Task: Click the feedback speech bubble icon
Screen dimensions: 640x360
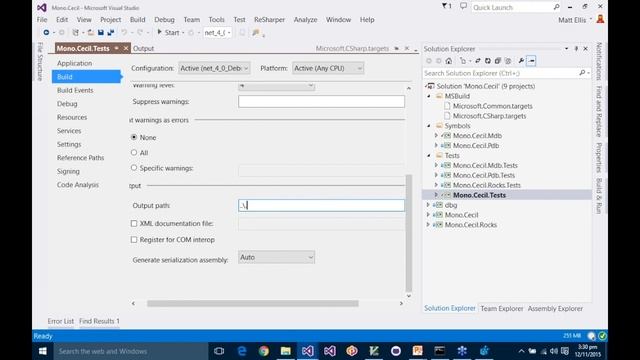Action: click(463, 6)
